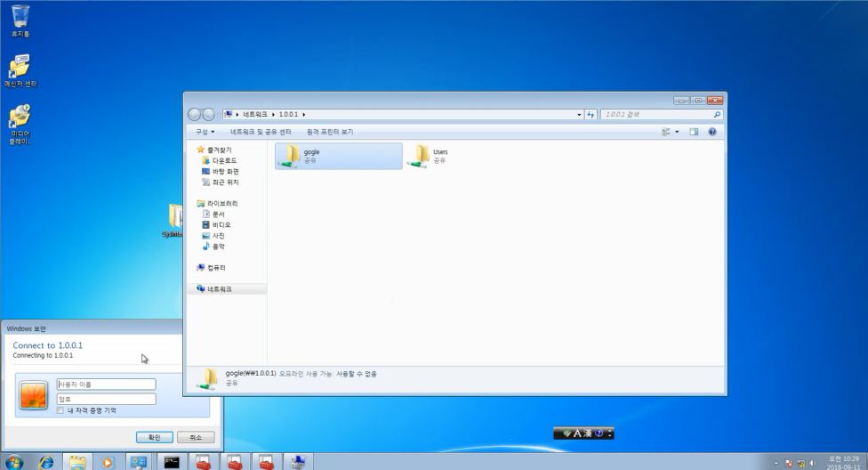Open 미디어 플레이어 desktop shortcut
Screen dimensions: 868x470
coord(20,124)
